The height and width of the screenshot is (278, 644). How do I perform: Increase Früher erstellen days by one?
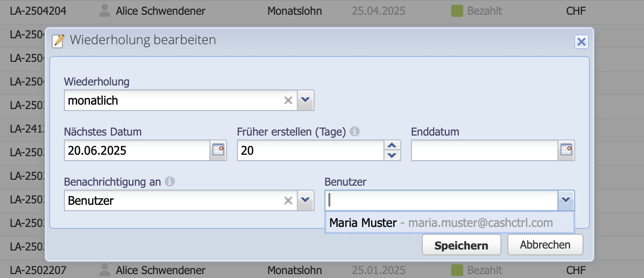point(392,145)
